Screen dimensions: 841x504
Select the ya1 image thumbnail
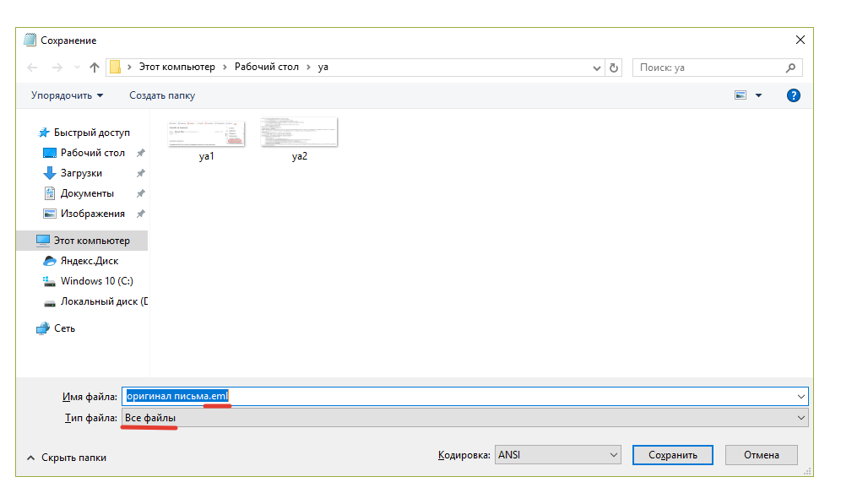tap(207, 133)
